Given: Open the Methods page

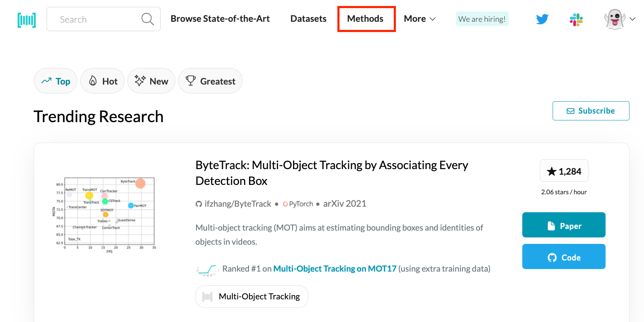Looking at the screenshot, I should click(365, 19).
